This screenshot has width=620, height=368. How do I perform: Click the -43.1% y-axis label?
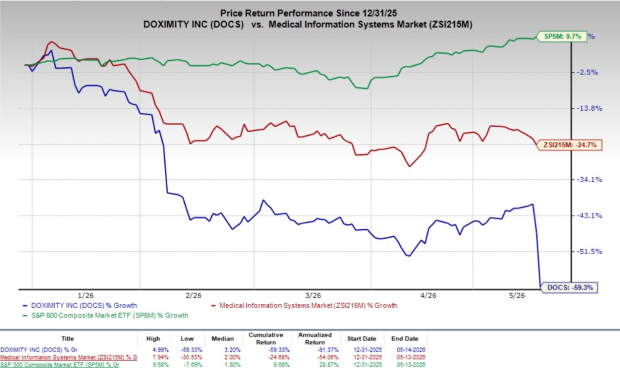click(589, 215)
